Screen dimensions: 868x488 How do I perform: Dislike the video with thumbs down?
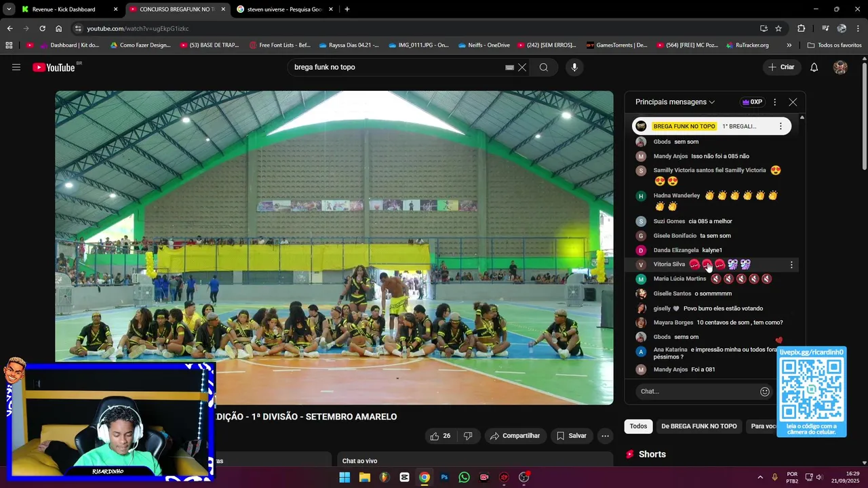pos(468,436)
